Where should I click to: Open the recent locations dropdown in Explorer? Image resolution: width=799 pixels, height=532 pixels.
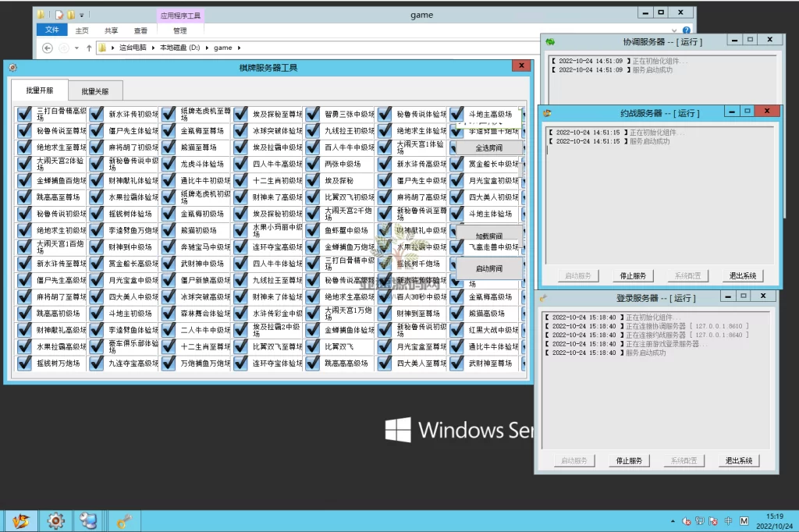click(x=76, y=48)
